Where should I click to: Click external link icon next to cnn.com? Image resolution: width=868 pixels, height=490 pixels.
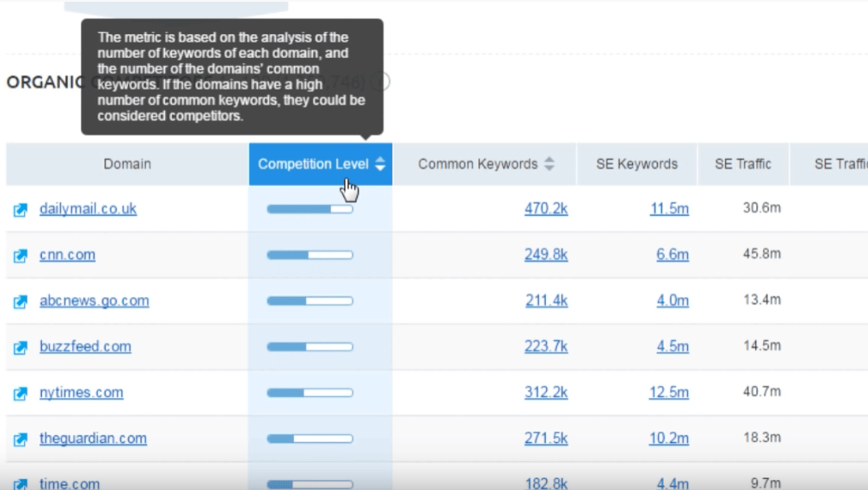click(21, 255)
